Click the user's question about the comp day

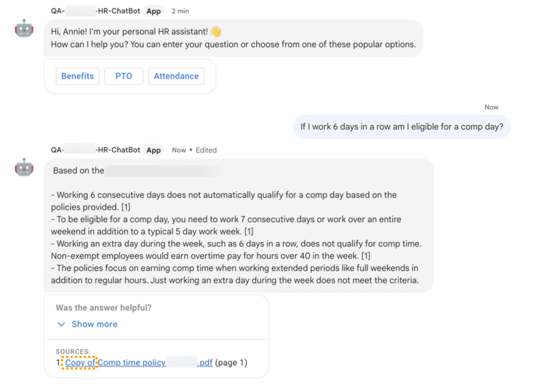(x=401, y=127)
